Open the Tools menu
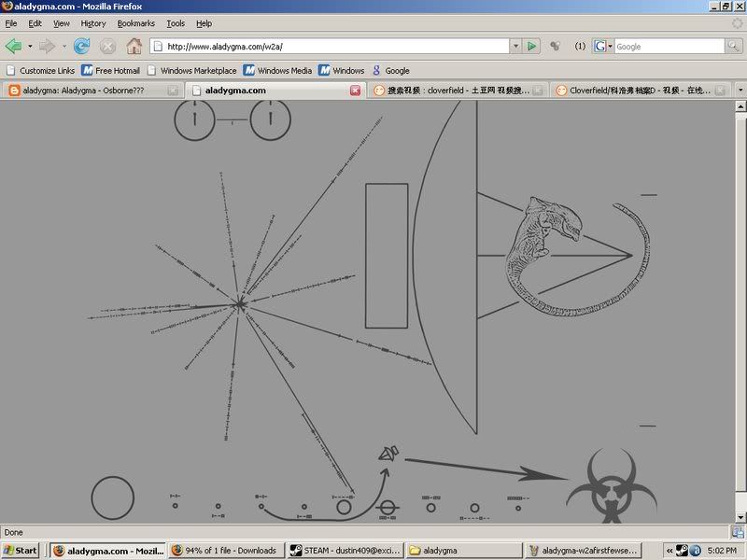The image size is (747, 560). [176, 23]
